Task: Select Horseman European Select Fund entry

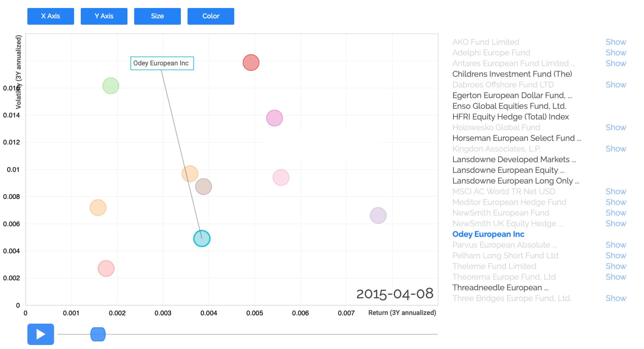Action: tap(517, 138)
